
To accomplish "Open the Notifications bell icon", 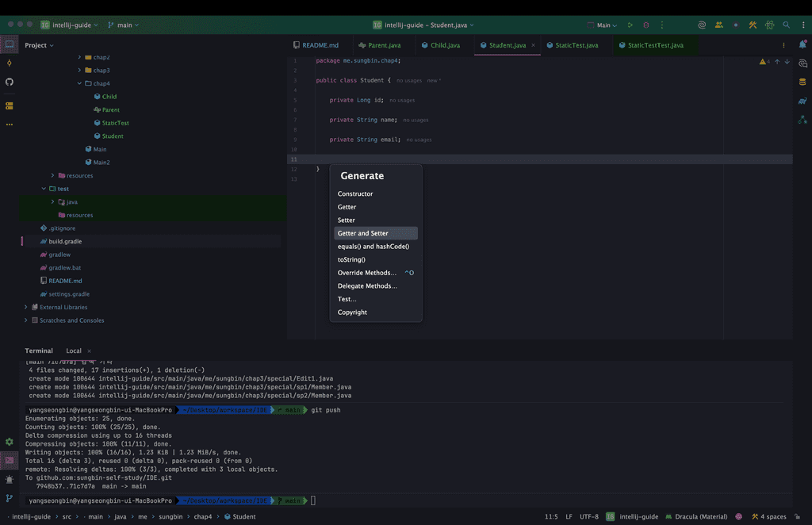I will (x=802, y=45).
